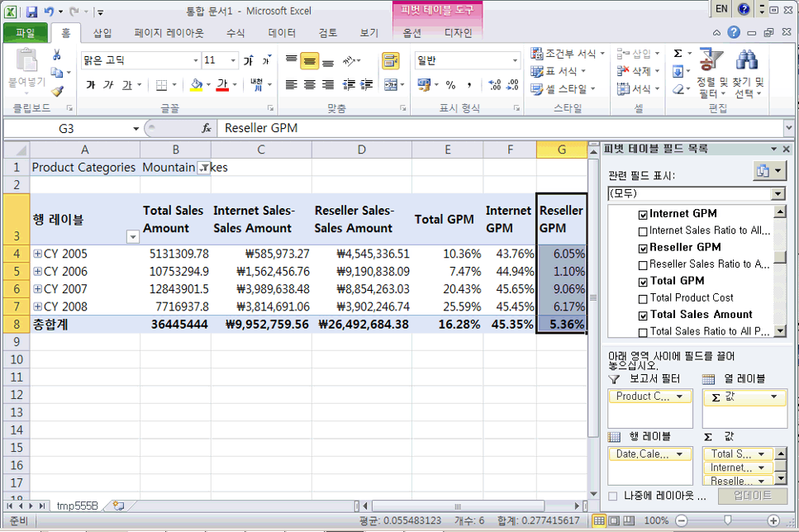Switch to the 삽입 ribbon tab

point(102,33)
